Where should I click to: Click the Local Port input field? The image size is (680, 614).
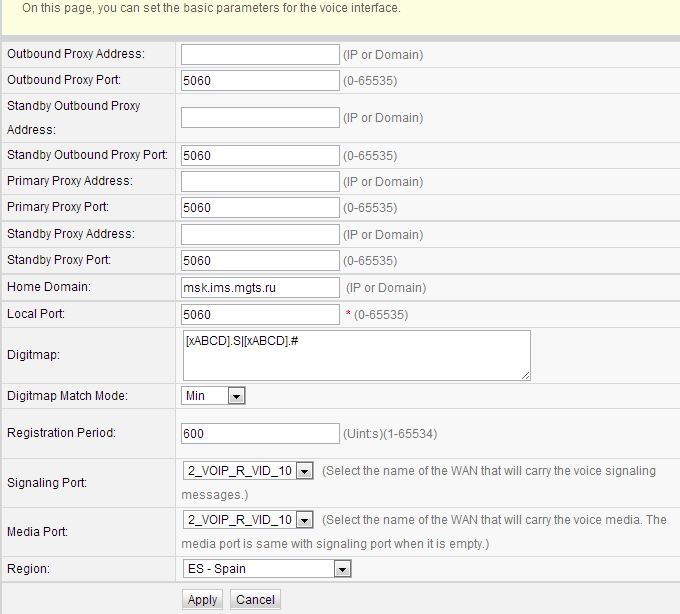[x=260, y=314]
